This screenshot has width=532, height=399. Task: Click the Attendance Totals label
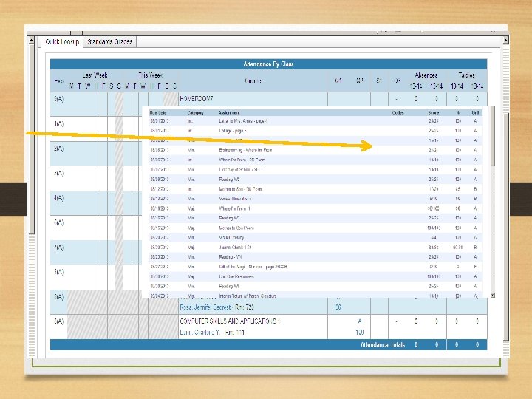pos(383,345)
